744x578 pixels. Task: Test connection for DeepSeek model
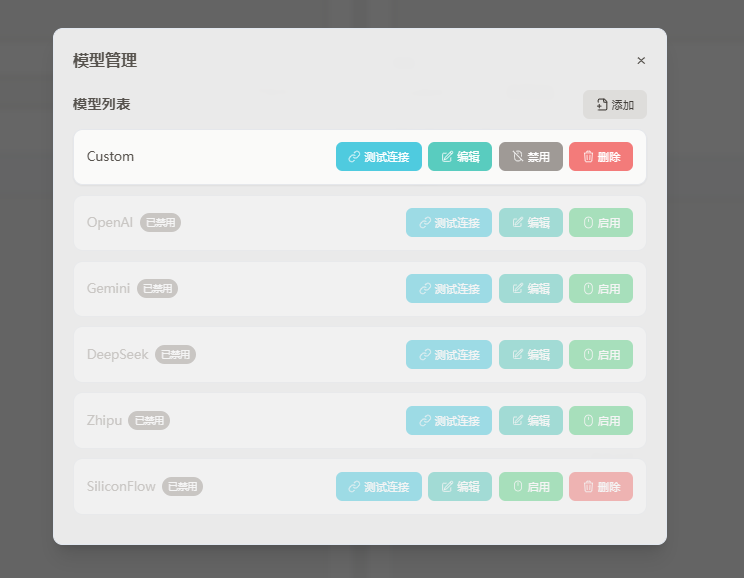pyautogui.click(x=448, y=354)
